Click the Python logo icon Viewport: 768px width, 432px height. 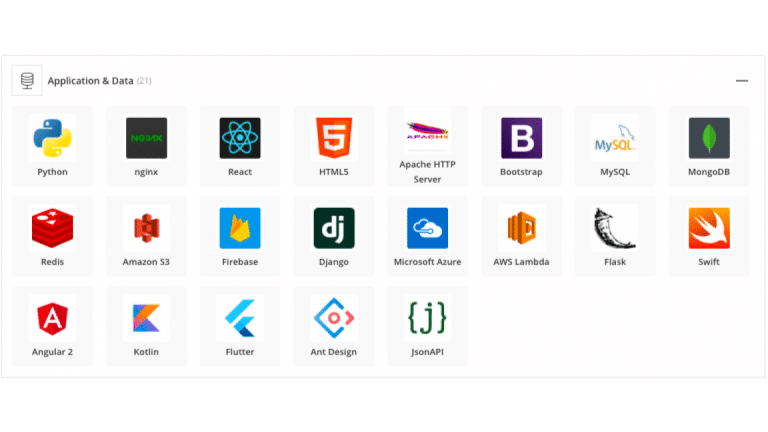coord(52,138)
